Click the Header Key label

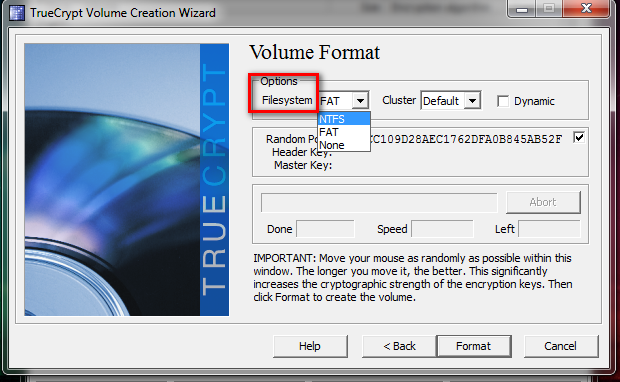point(302,152)
